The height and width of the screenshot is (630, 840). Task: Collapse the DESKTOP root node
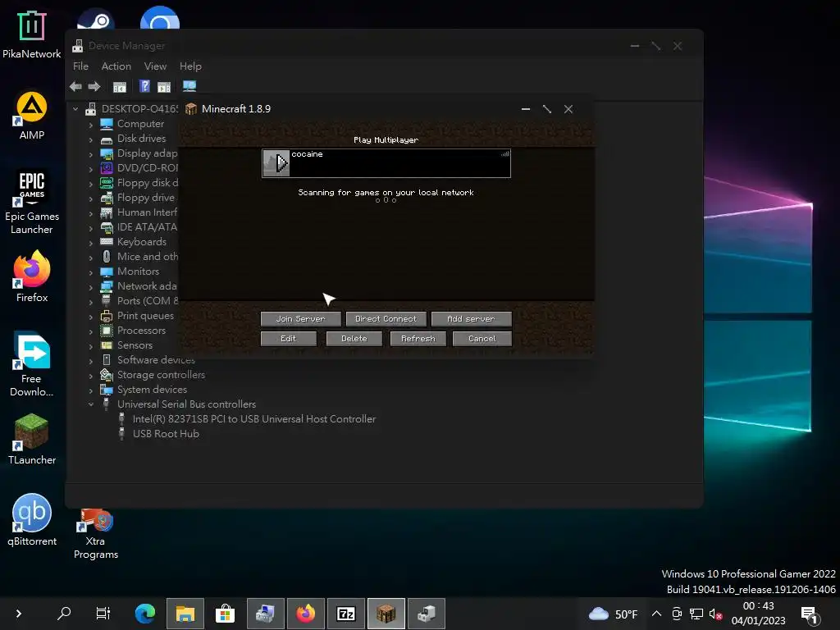tap(75, 109)
